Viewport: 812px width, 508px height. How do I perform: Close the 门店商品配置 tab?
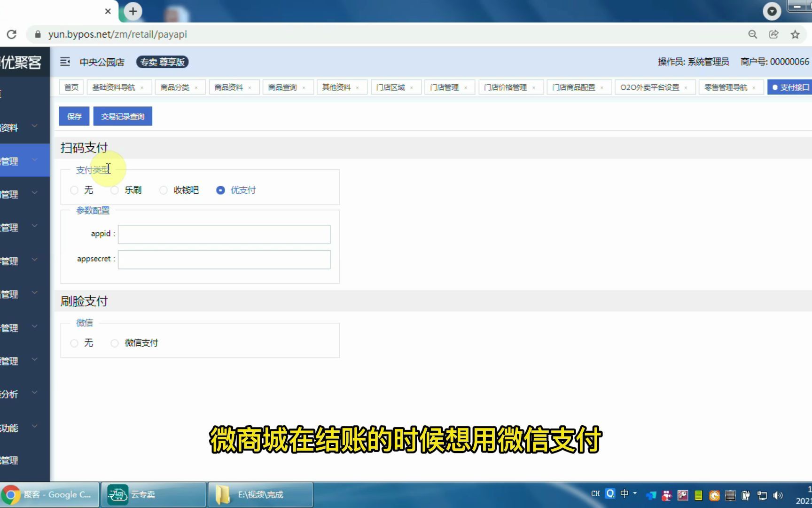point(602,87)
